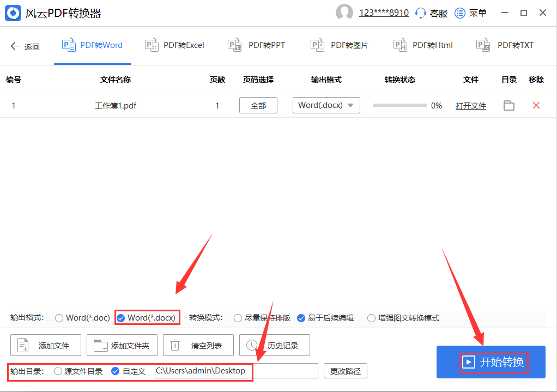Viewport: 557px width, 392px height.
Task: Click the 转换状态 column header
Action: click(400, 80)
